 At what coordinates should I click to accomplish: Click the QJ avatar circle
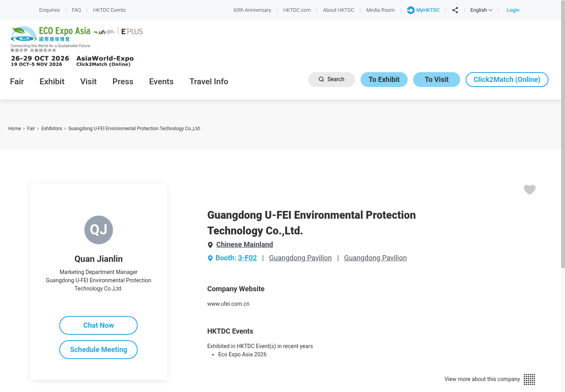[x=98, y=230]
